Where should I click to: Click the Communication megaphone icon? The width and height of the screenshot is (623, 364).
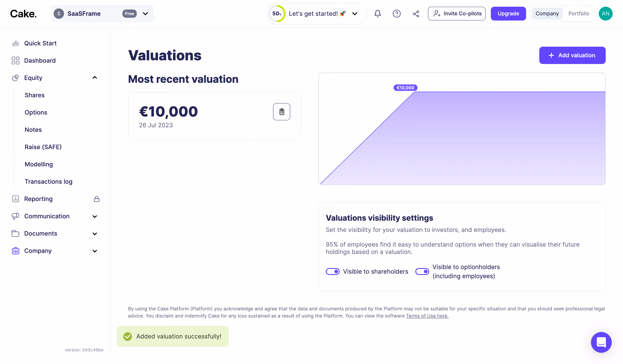[x=16, y=216]
